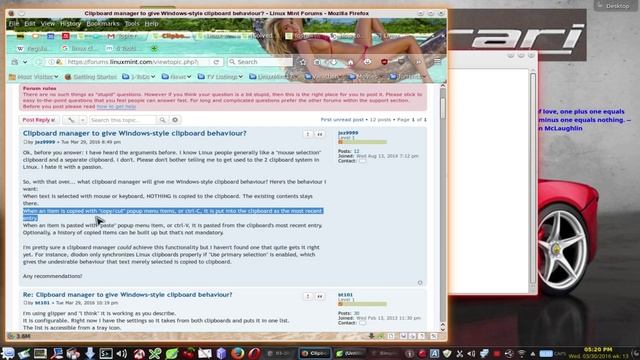Open volume control speaker in taskbar launcher
This screenshot has width=640, height=360.
point(122,353)
